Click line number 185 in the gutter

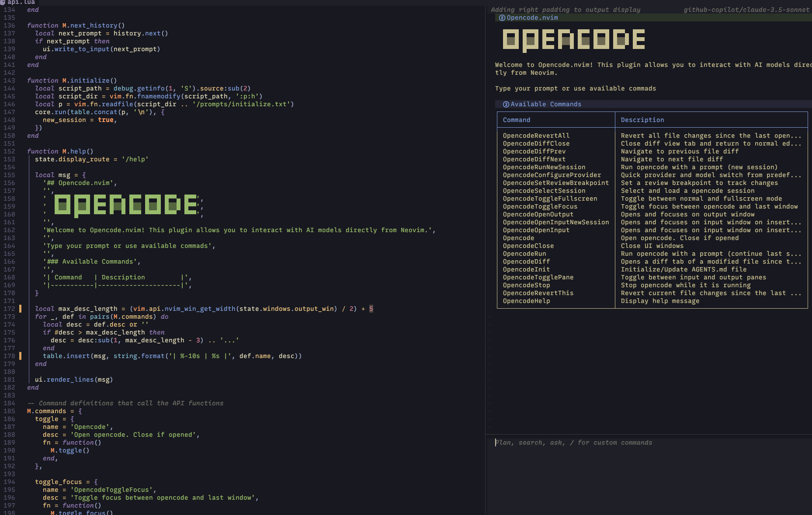(x=9, y=411)
